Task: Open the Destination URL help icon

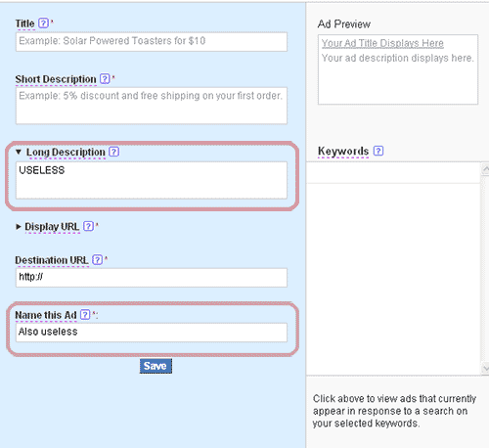Action: tap(98, 260)
